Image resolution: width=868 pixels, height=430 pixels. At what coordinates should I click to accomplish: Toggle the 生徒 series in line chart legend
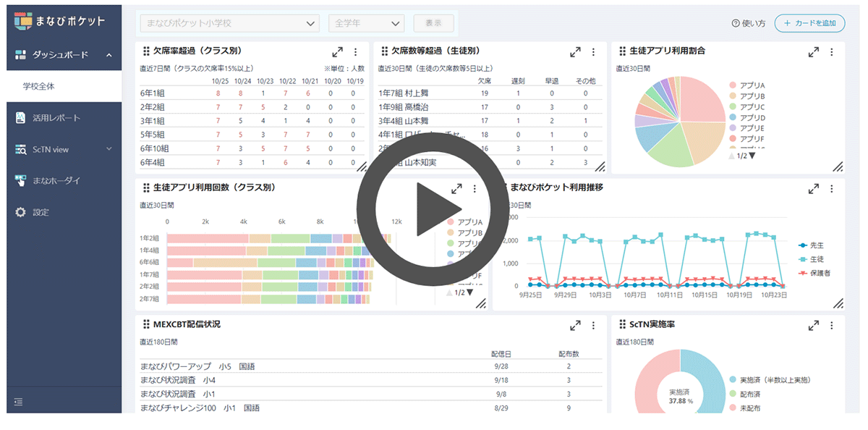(811, 259)
